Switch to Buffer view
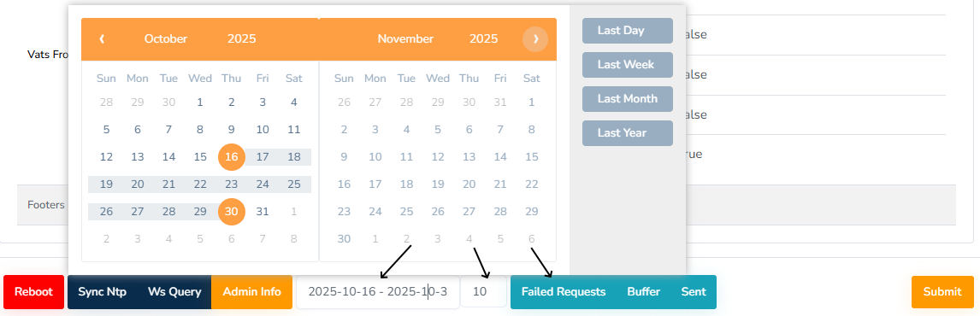The height and width of the screenshot is (316, 980). coord(644,291)
